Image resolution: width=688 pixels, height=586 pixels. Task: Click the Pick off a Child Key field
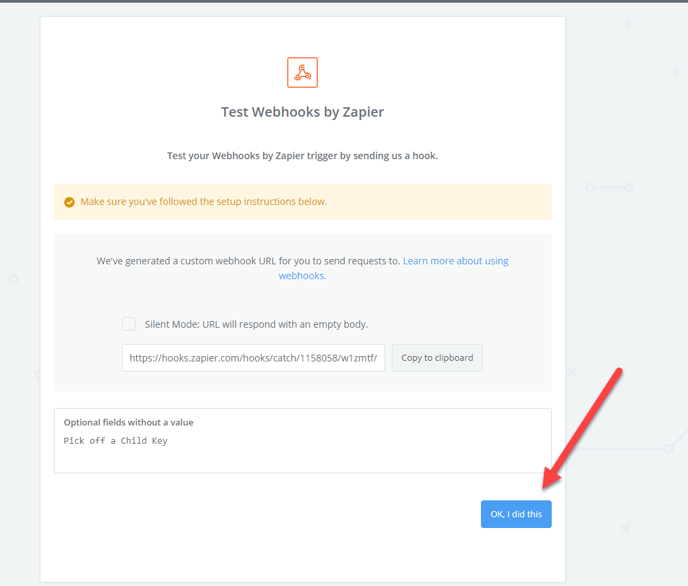[115, 441]
